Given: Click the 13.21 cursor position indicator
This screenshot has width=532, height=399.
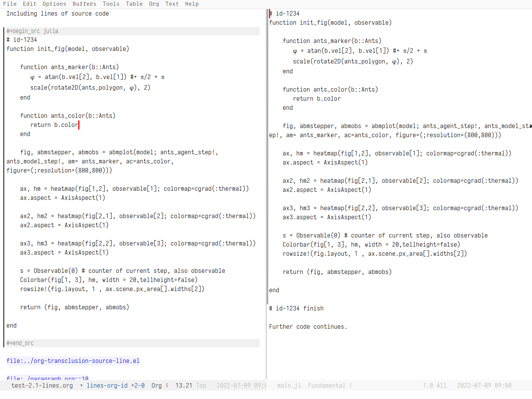Looking at the screenshot, I should [184, 385].
